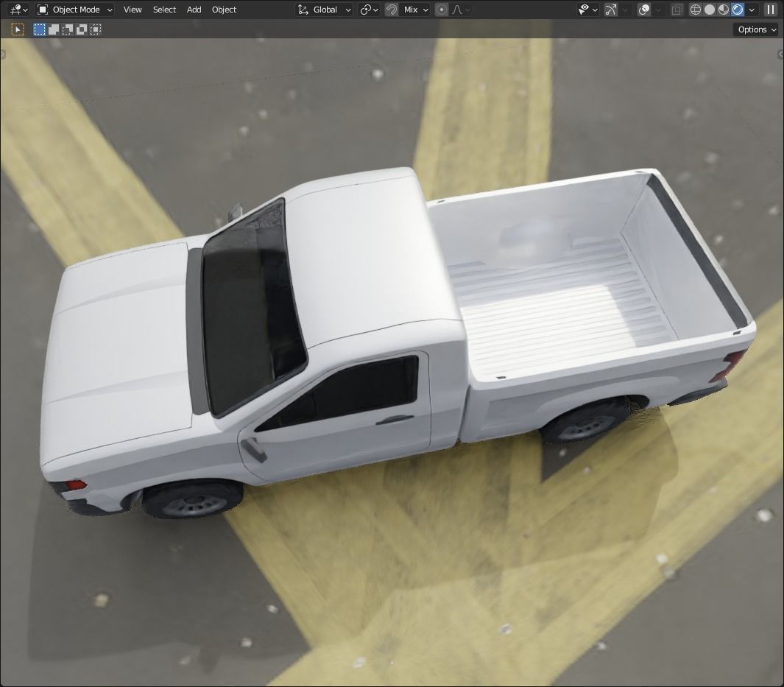Screen dimensions: 784x687
Task: Toggle snapping magnet icon
Action: 392,10
